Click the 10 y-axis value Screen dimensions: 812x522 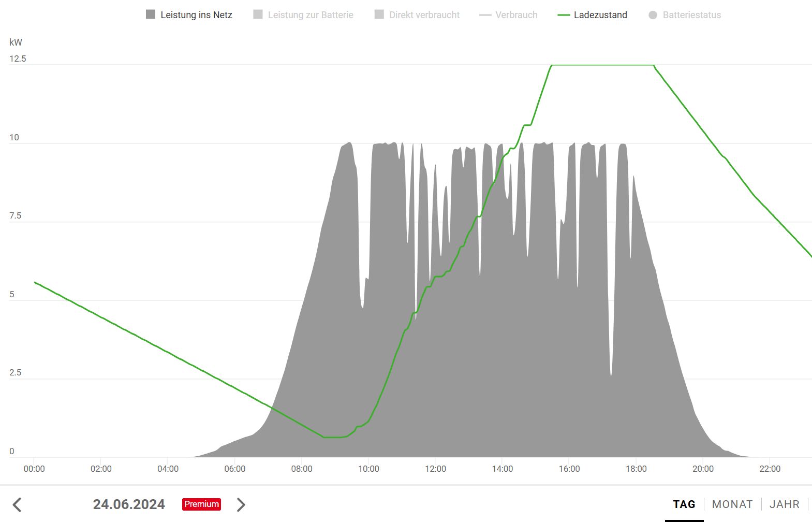point(14,138)
